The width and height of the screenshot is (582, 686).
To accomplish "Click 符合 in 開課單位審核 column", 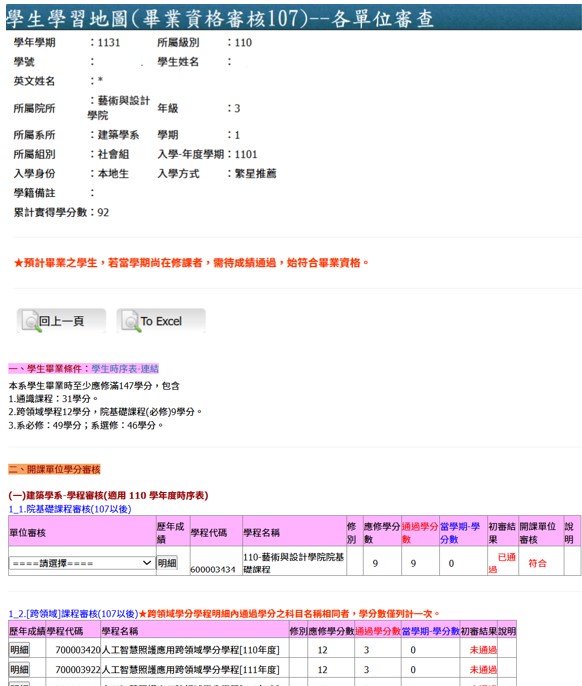I will click(x=537, y=563).
